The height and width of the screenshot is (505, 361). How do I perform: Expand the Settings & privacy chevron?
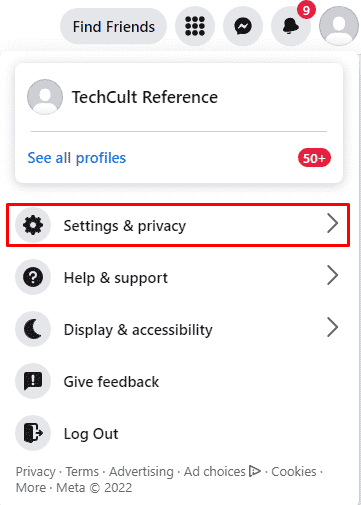332,224
